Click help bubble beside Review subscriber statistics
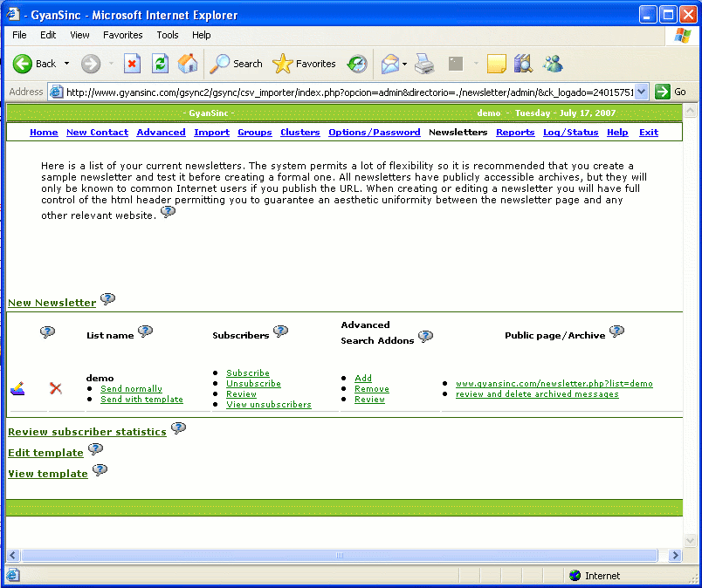Screen dimensions: 702x588 coord(178,428)
